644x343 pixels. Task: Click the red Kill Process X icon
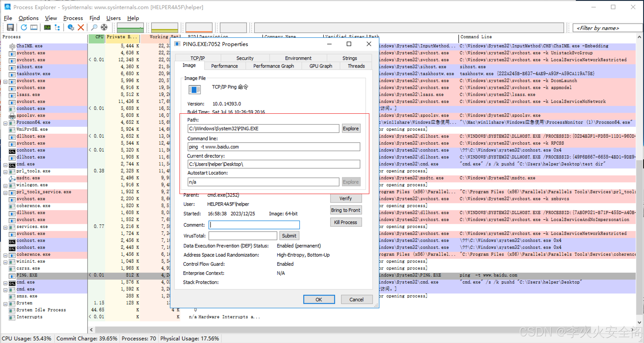pos(81,27)
